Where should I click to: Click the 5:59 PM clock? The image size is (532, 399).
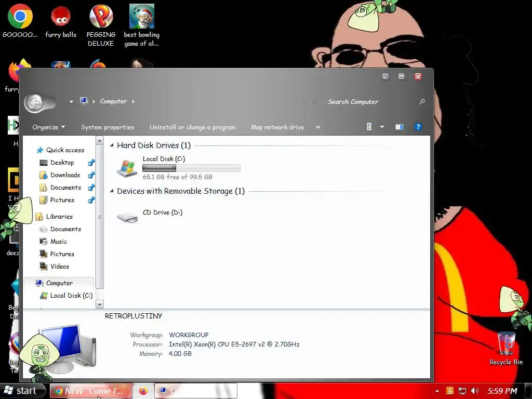coord(502,391)
